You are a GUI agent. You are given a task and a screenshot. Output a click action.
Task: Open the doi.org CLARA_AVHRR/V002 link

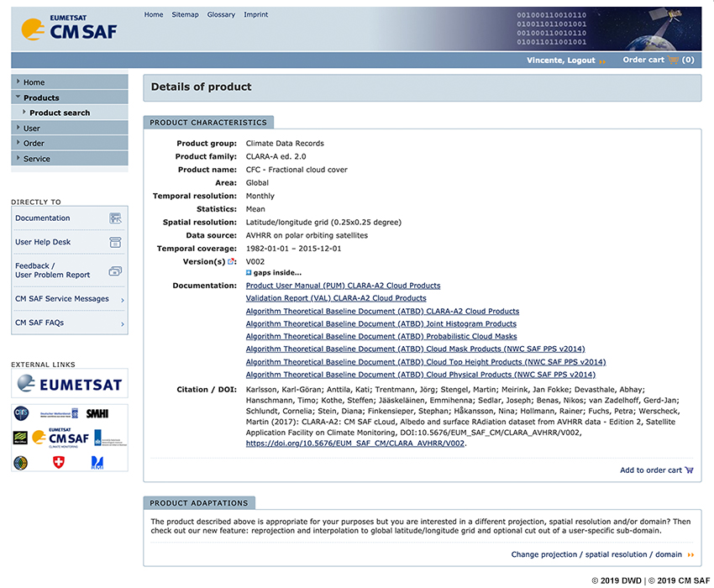point(355,444)
